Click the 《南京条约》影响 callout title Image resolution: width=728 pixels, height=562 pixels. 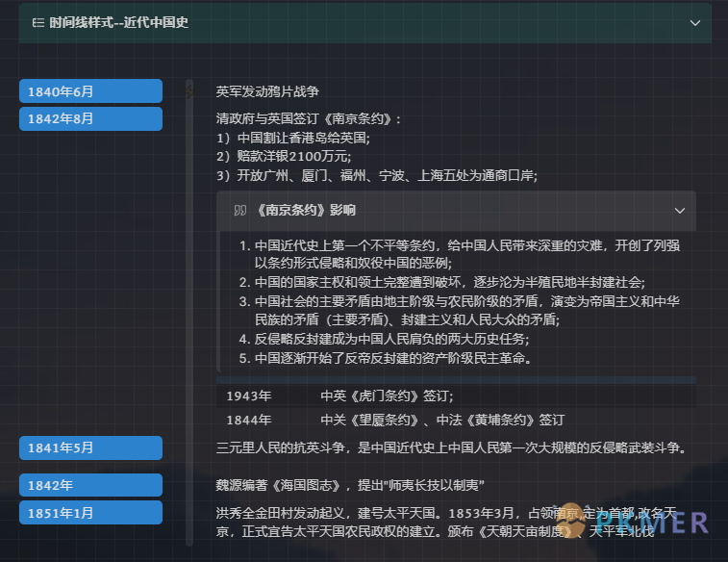pos(307,210)
